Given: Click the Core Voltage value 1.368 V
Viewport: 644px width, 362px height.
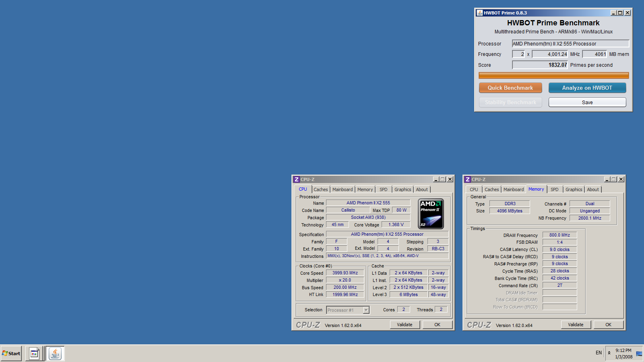Looking at the screenshot, I should 396,224.
